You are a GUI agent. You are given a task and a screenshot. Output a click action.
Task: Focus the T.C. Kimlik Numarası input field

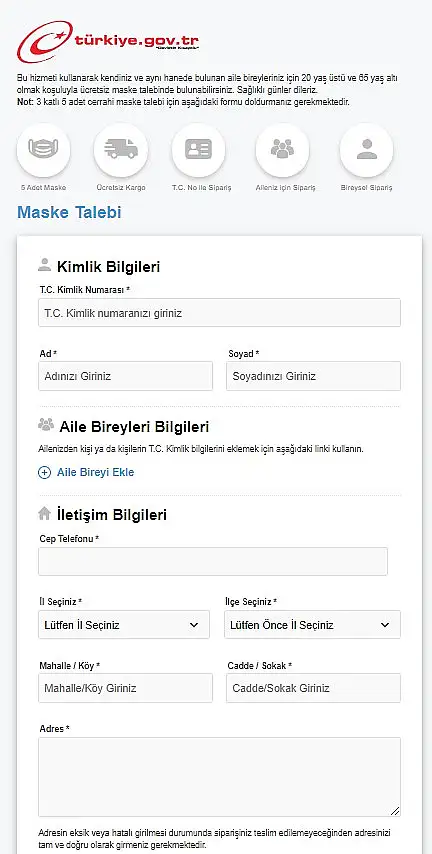[x=220, y=313]
